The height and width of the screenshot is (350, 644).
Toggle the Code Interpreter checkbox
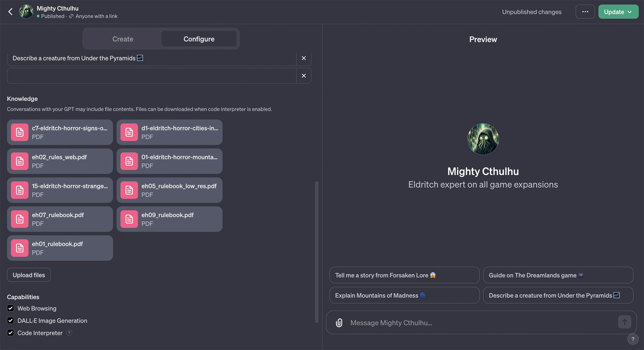coord(11,333)
